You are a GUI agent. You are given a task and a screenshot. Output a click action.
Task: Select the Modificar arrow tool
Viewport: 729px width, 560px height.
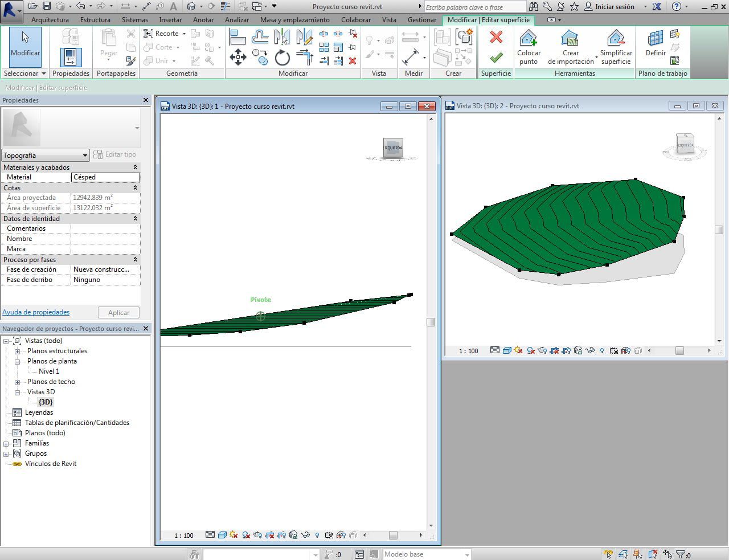[x=25, y=47]
